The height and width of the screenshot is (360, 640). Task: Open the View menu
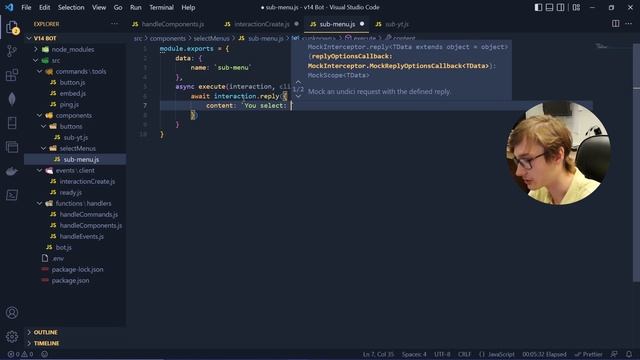coord(99,7)
